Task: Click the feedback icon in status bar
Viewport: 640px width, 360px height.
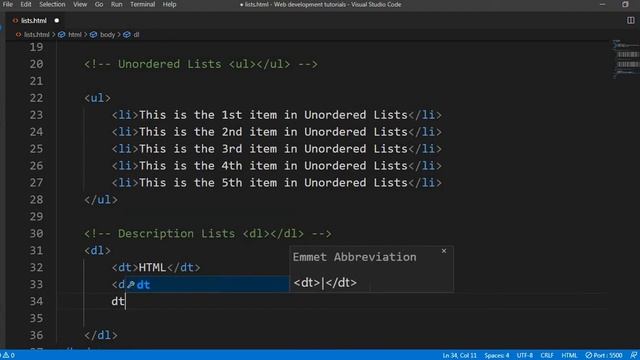Action: [x=633, y=355]
